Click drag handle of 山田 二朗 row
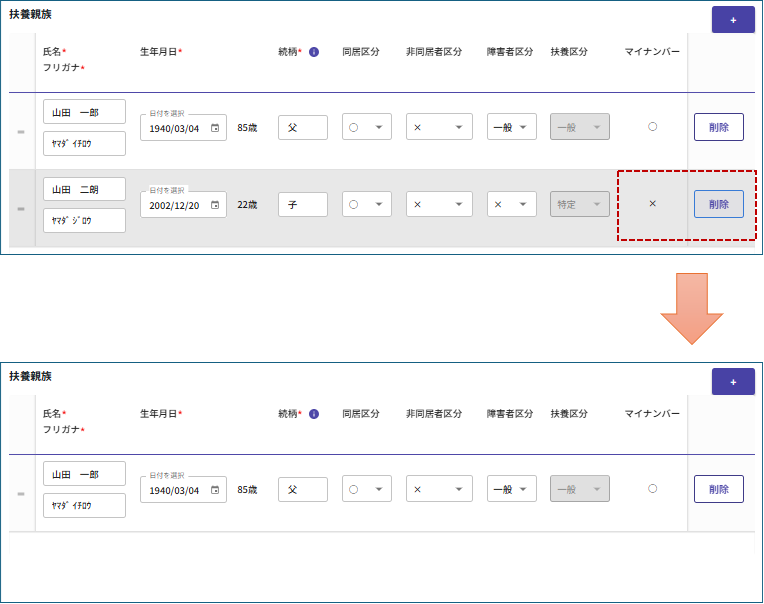764x604 pixels. click(21, 208)
